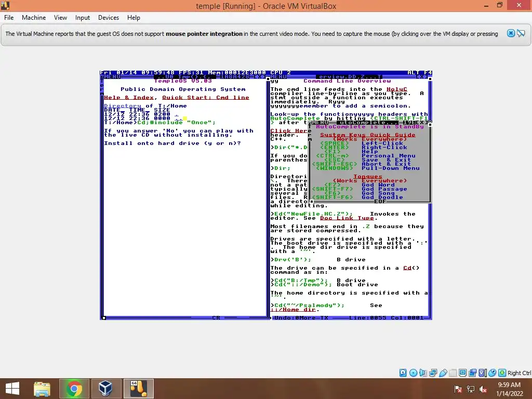The height and width of the screenshot is (399, 532).
Task: Click the >Dir; command text
Action: 281,168
